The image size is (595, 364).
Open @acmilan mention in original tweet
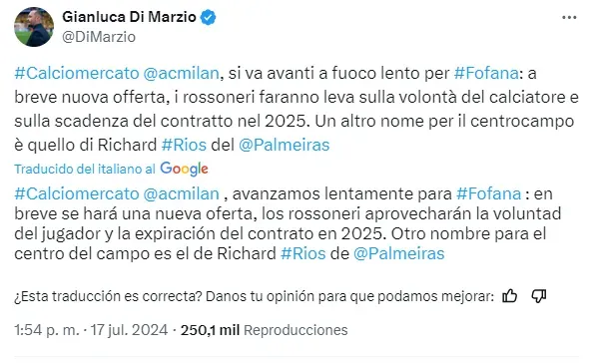point(182,73)
